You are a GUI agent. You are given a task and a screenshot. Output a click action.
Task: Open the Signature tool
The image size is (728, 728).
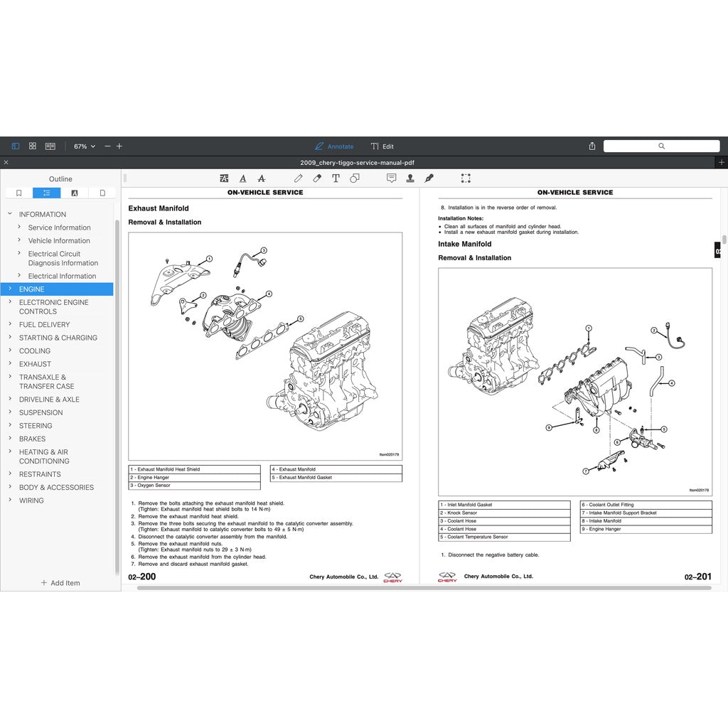click(x=430, y=178)
